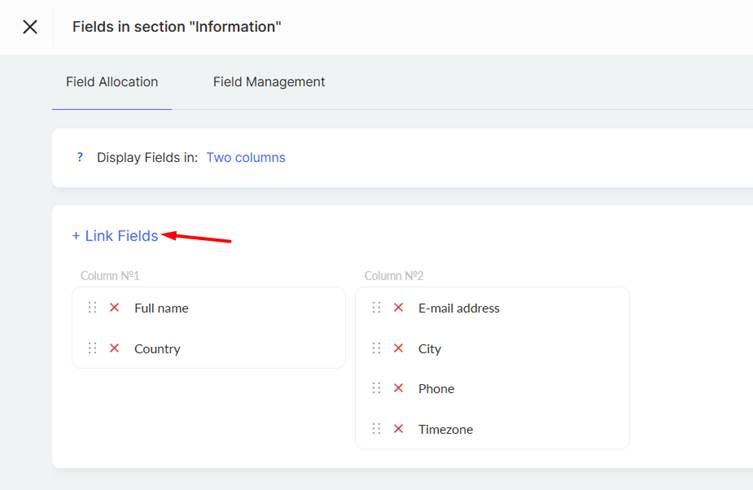Remove the Timezone field
This screenshot has width=753, height=490.
398,429
